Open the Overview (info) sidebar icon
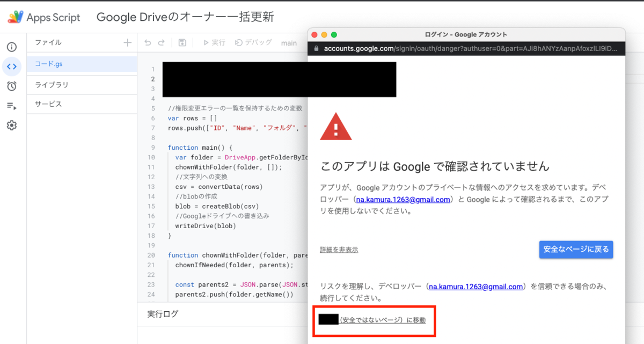This screenshot has height=344, width=644. tap(12, 47)
